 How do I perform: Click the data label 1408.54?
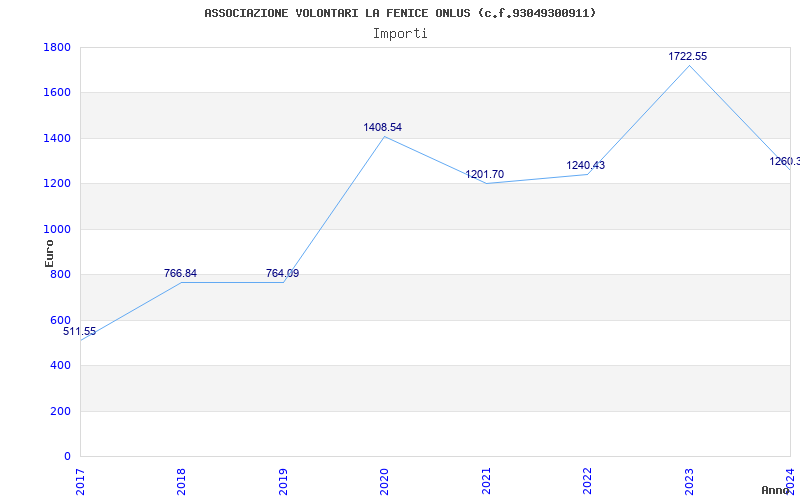tap(383, 128)
